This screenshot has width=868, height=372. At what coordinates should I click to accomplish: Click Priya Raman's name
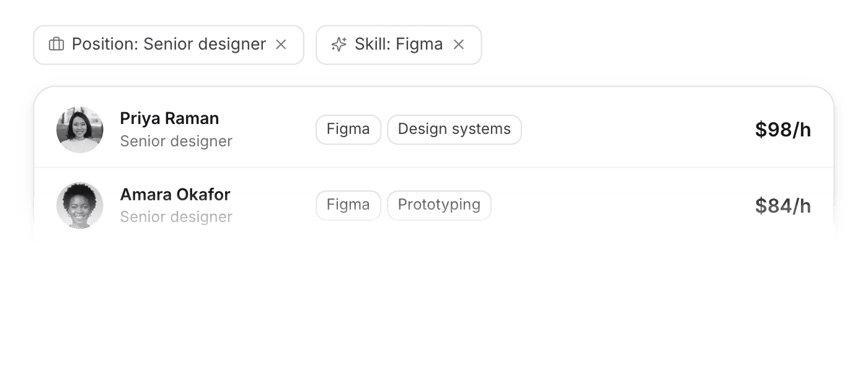tap(169, 118)
